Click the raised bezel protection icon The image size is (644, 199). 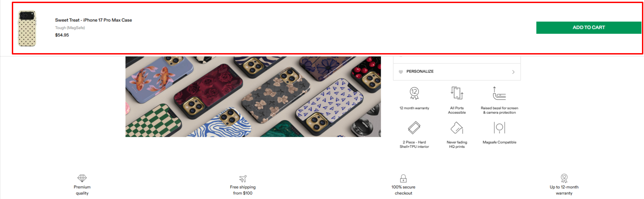point(499,93)
